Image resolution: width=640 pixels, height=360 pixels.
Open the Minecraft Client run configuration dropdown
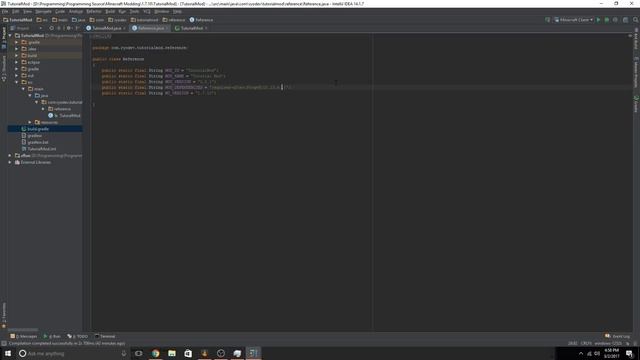[573, 20]
